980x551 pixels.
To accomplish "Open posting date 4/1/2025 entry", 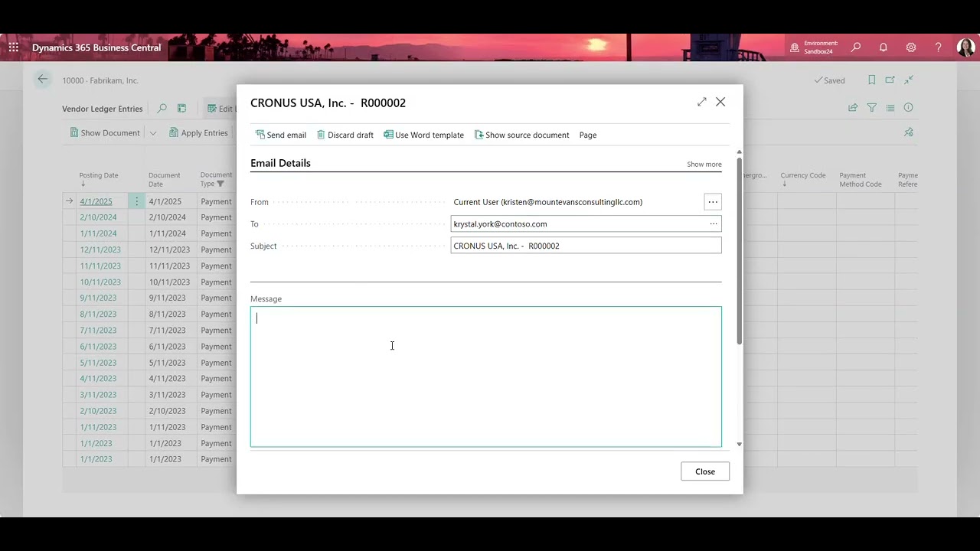I will [x=96, y=201].
